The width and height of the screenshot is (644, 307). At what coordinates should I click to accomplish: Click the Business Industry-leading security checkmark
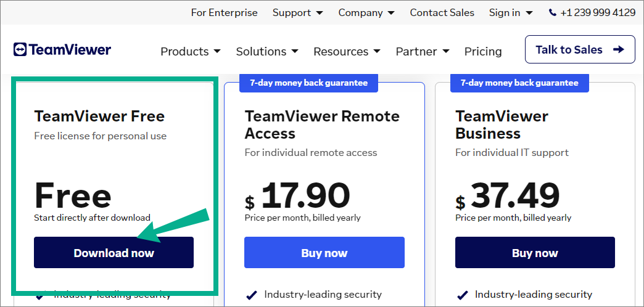[462, 295]
